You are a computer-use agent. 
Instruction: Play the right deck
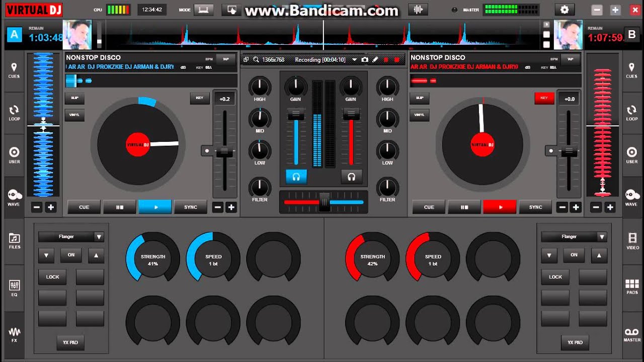tap(500, 207)
